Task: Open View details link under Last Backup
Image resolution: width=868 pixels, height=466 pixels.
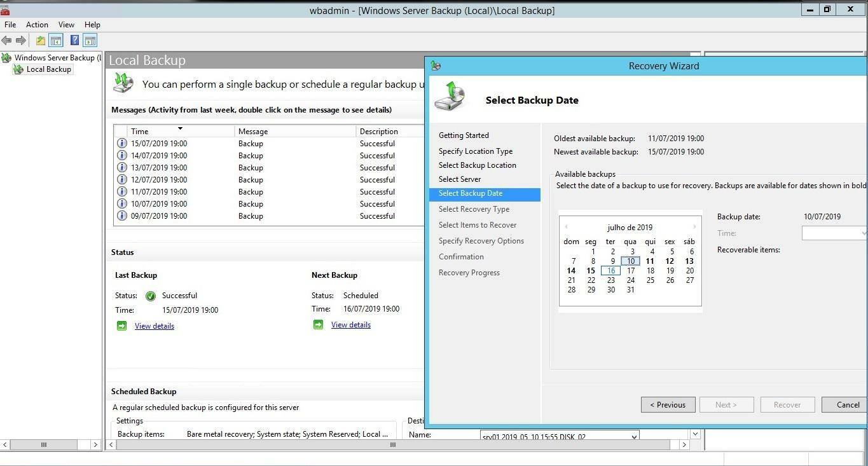Action: [155, 326]
